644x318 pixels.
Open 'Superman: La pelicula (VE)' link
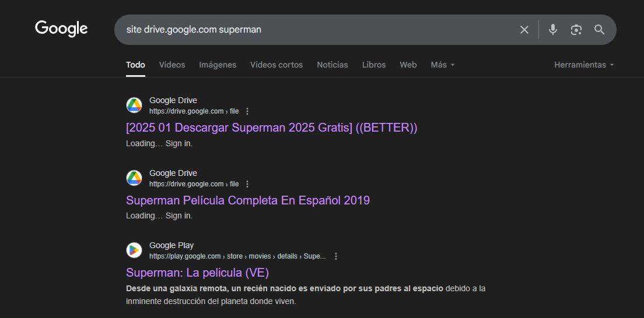197,273
